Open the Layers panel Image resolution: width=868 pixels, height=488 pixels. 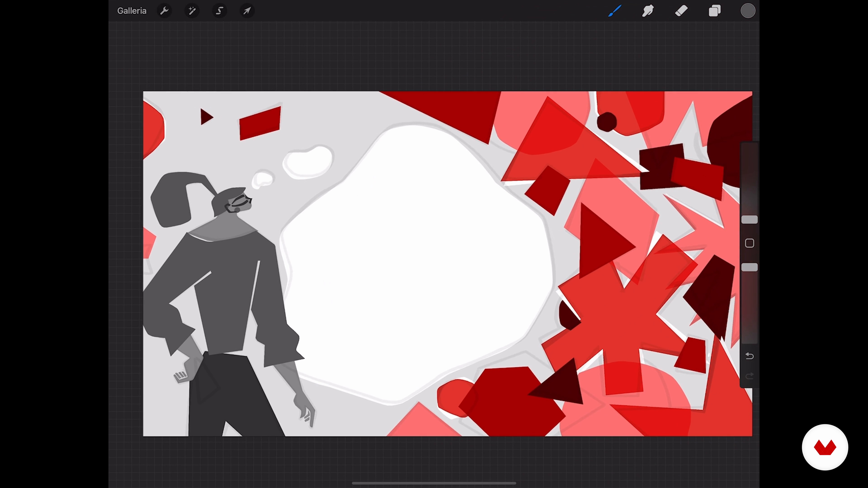pos(714,11)
